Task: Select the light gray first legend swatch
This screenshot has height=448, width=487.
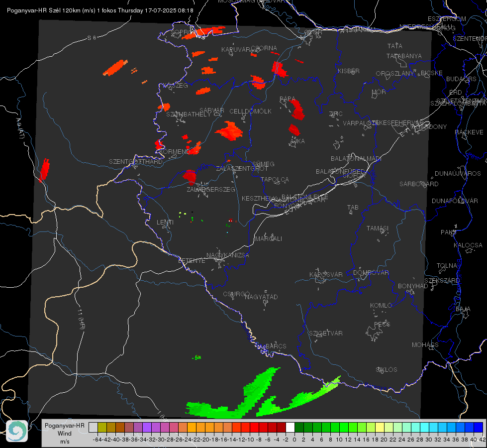Action: [93, 427]
